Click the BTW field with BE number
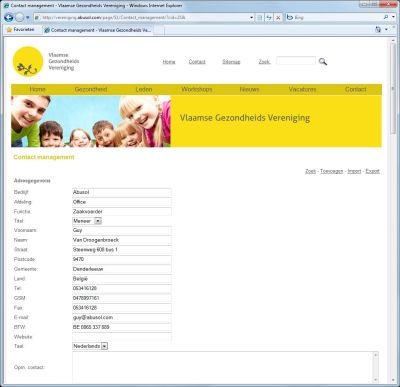This screenshot has width=400, height=387. click(x=122, y=327)
